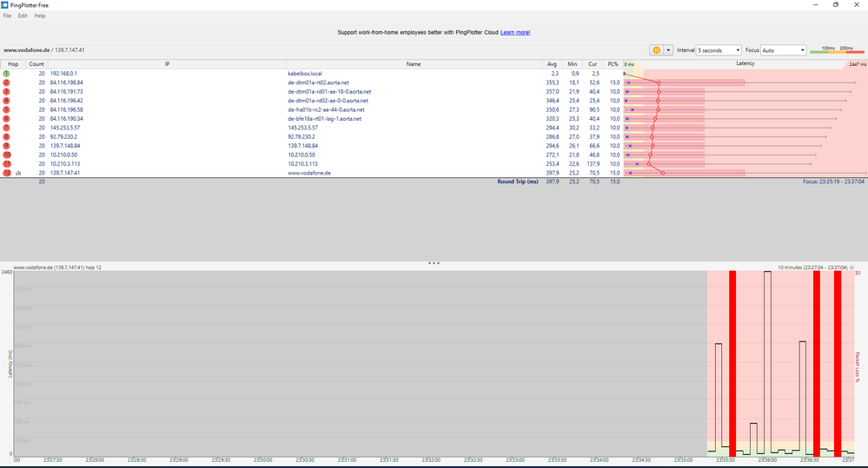Select IP 84.116.196.42
Viewport: 868px width, 468px height.
tap(66, 101)
